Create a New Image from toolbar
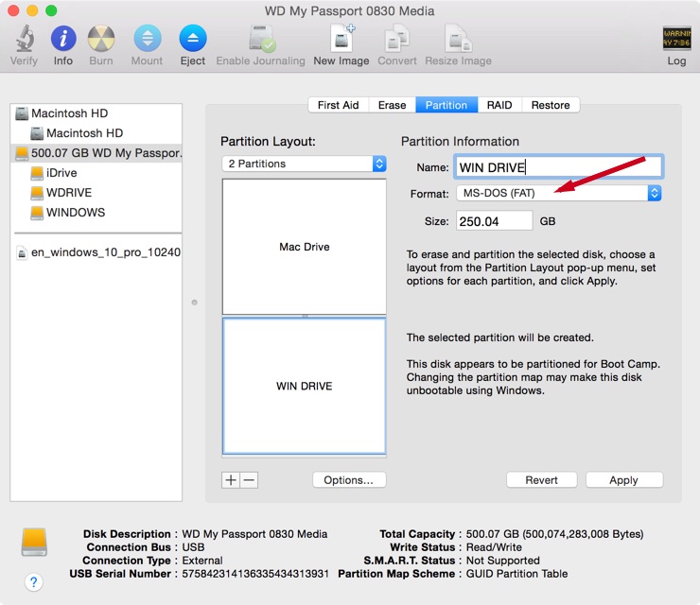Image resolution: width=700 pixels, height=605 pixels. pyautogui.click(x=341, y=39)
